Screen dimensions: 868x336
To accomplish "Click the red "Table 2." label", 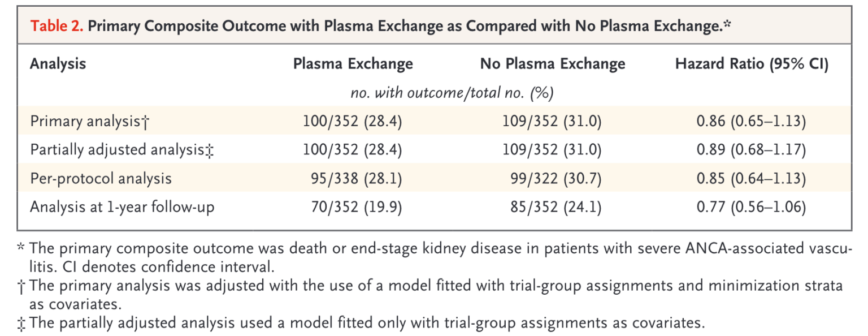I will 57,27.
